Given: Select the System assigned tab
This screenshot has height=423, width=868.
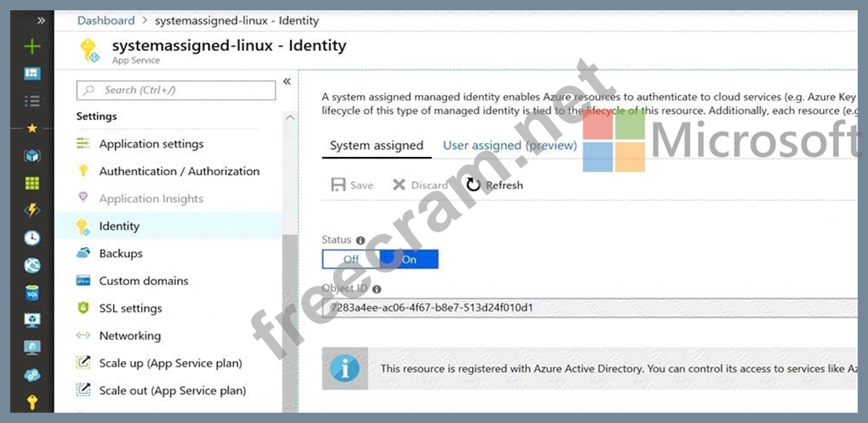Looking at the screenshot, I should point(376,146).
